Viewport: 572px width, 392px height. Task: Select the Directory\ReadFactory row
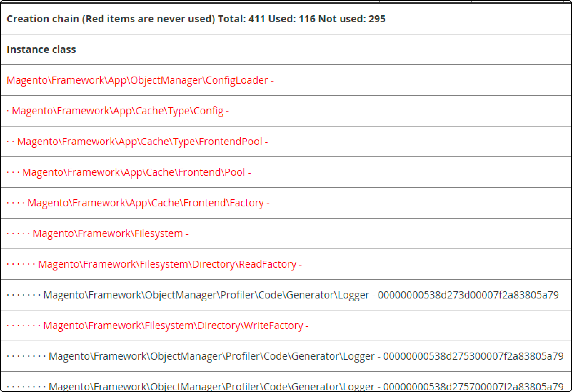pyautogui.click(x=286, y=264)
